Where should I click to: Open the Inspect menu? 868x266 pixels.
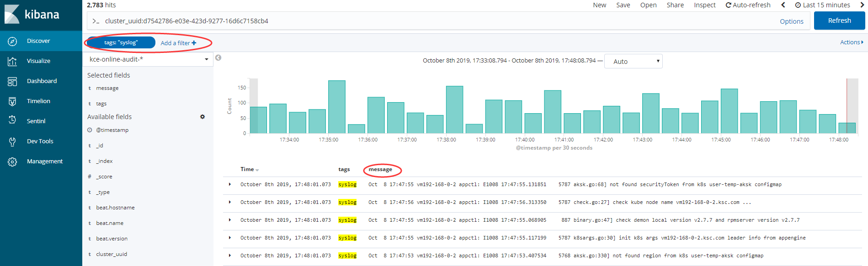pyautogui.click(x=704, y=5)
